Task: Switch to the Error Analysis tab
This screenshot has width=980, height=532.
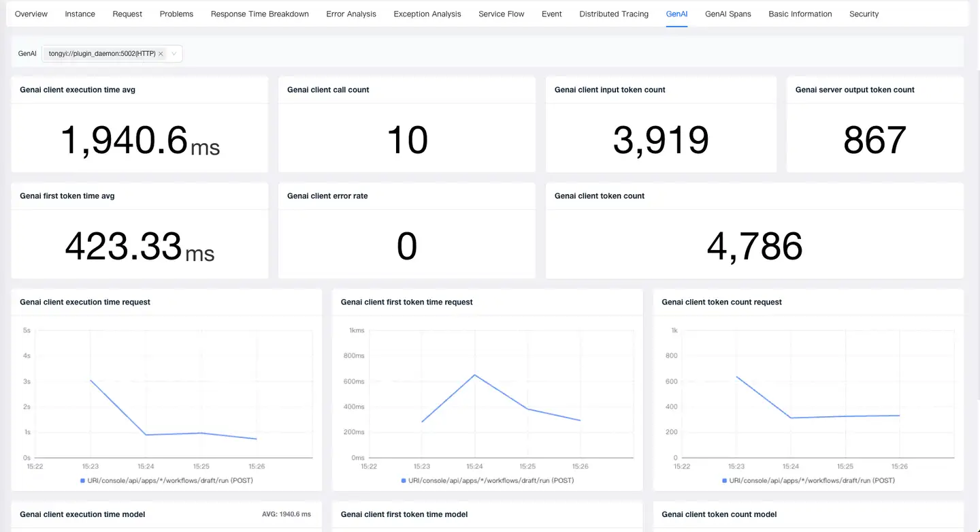Action: [350, 14]
